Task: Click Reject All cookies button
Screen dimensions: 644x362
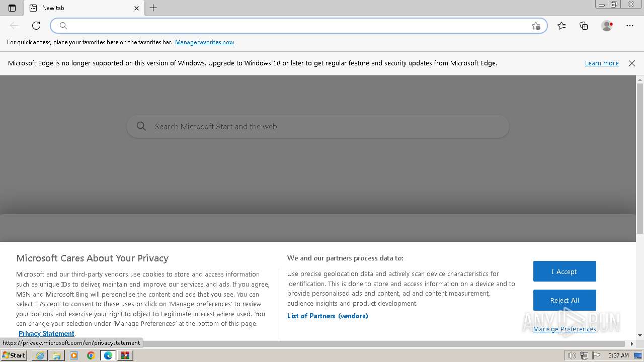Action: pyautogui.click(x=565, y=300)
